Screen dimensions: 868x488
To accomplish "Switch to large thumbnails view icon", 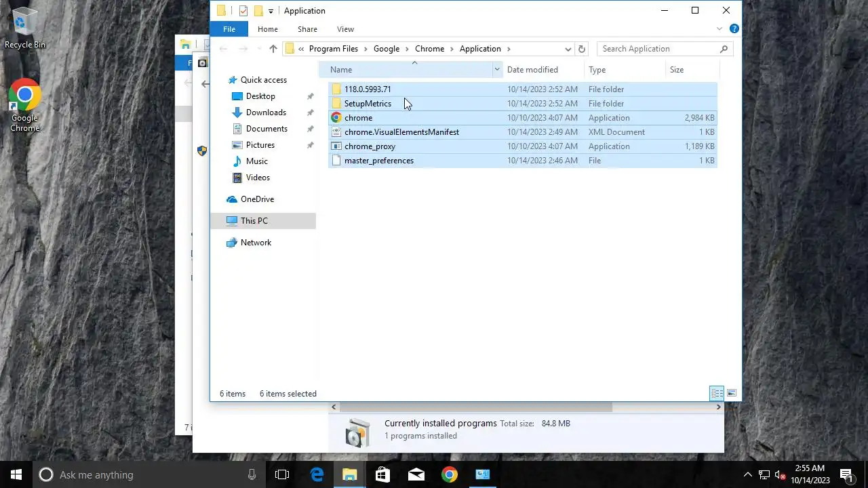I will click(732, 394).
